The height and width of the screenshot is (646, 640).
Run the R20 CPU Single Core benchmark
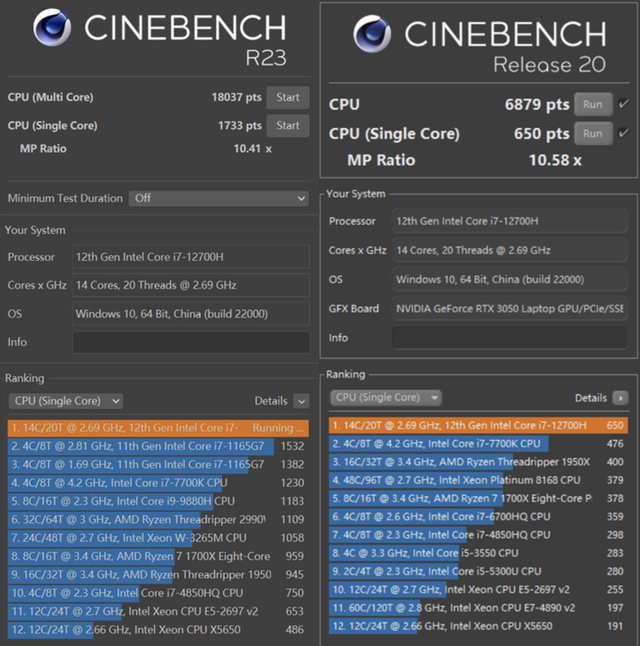coord(592,133)
